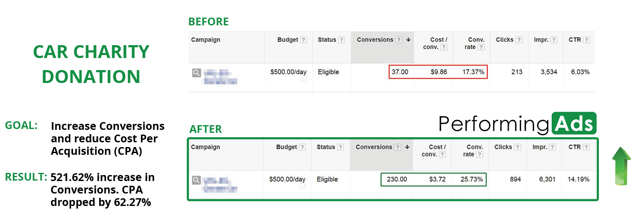This screenshot has height=215, width=644.
Task: Sort by Conversions arrow in BEFORE table
Action: point(408,40)
